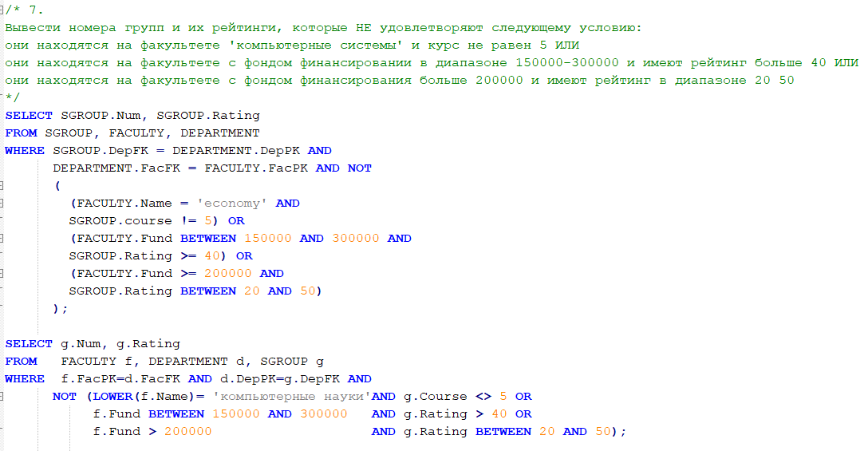This screenshot has height=451, width=868.
Task: Collapse the fold on the FACULTY.Name line
Action: [2, 204]
